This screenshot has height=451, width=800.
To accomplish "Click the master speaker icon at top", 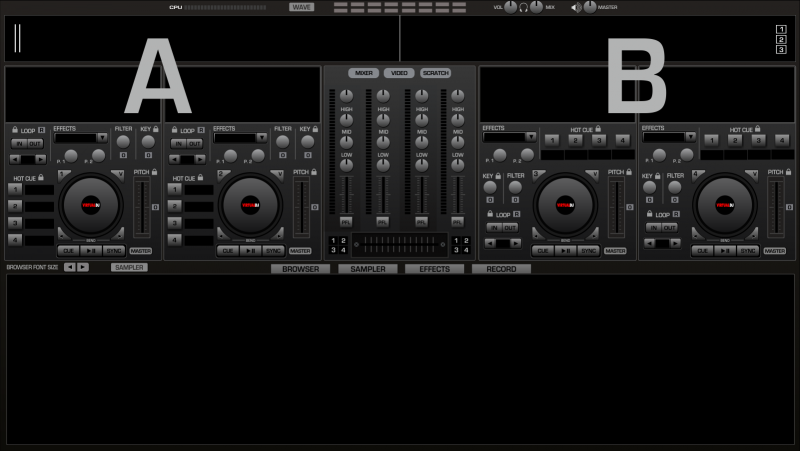I will coord(576,7).
